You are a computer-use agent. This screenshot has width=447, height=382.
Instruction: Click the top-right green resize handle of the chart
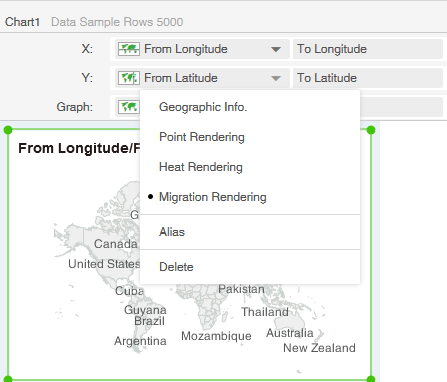(x=371, y=130)
